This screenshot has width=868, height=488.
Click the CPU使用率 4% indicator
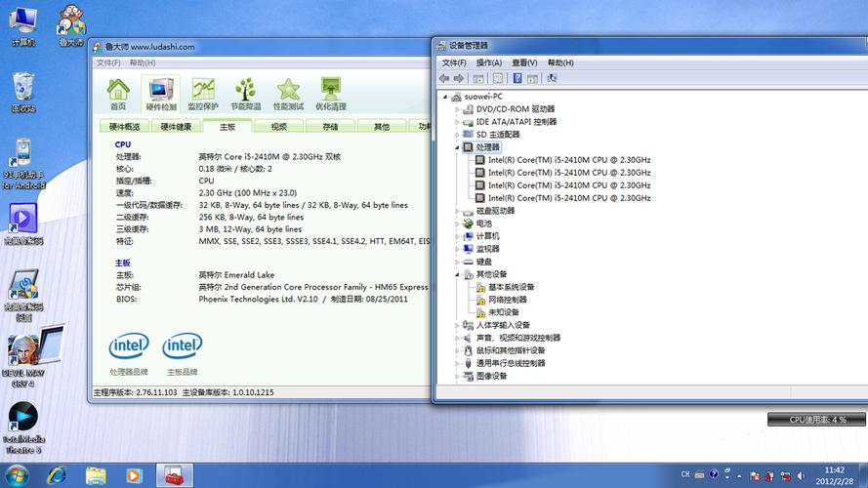tap(816, 420)
